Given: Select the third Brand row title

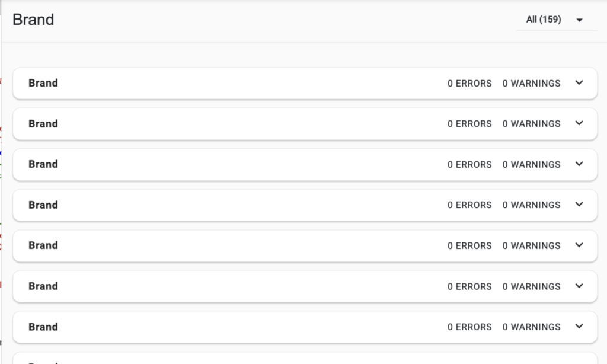Looking at the screenshot, I should [x=43, y=164].
